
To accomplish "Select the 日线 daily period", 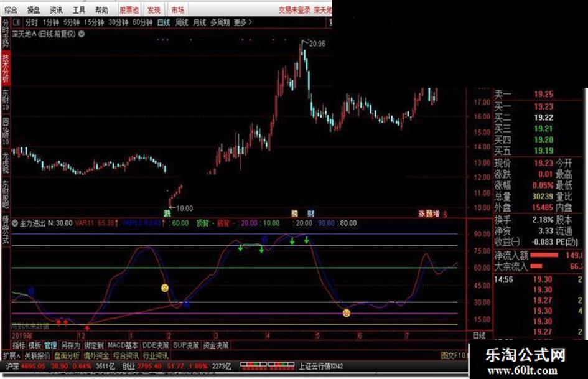I will [x=164, y=22].
